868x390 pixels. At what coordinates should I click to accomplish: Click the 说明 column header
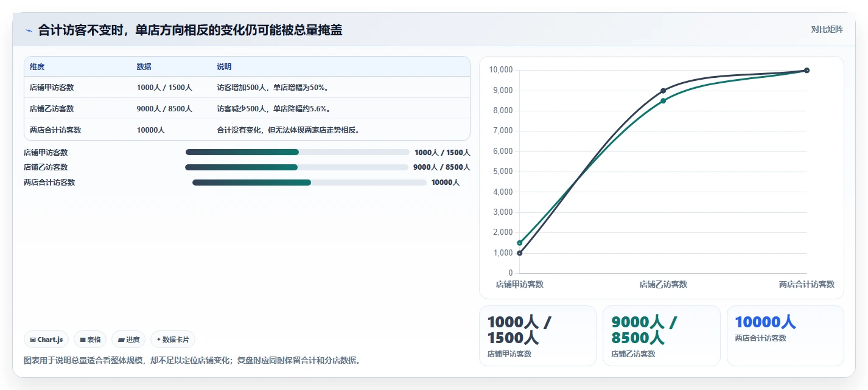pos(224,67)
